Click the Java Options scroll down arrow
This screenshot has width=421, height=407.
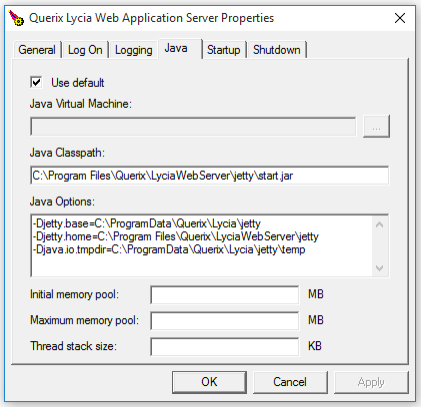[x=379, y=268]
